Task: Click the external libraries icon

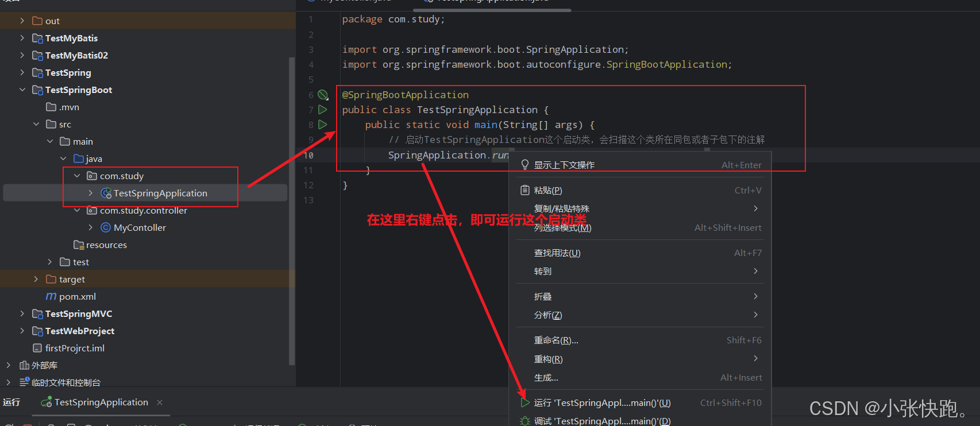Action: [24, 365]
